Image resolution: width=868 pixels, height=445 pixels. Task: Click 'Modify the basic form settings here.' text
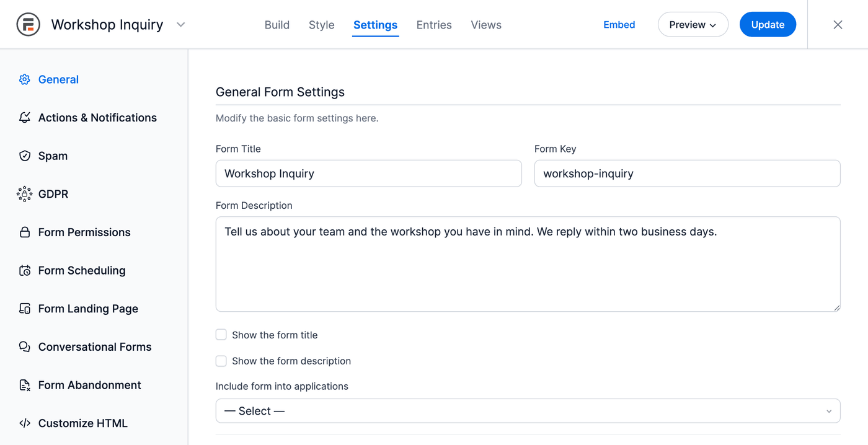pyautogui.click(x=297, y=118)
